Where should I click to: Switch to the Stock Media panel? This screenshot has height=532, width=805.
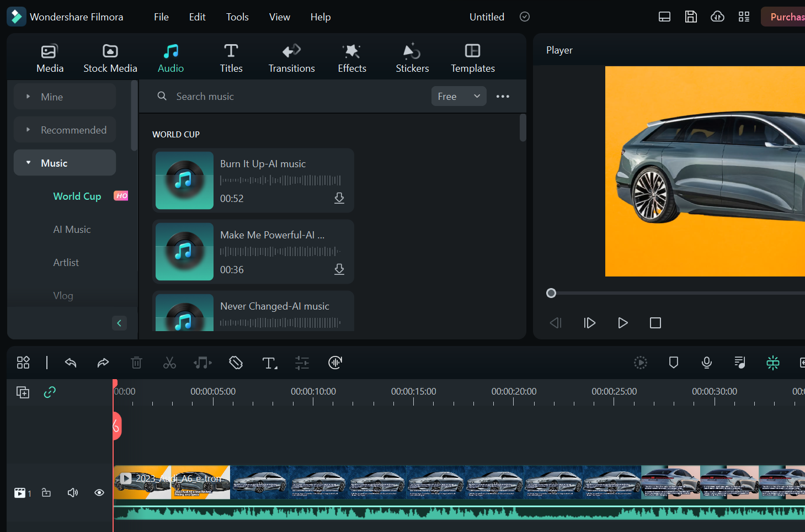[x=110, y=57]
